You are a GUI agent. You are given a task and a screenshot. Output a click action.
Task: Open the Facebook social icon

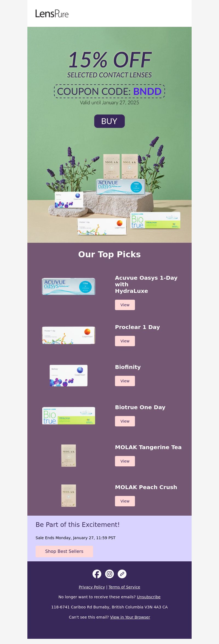point(97,574)
